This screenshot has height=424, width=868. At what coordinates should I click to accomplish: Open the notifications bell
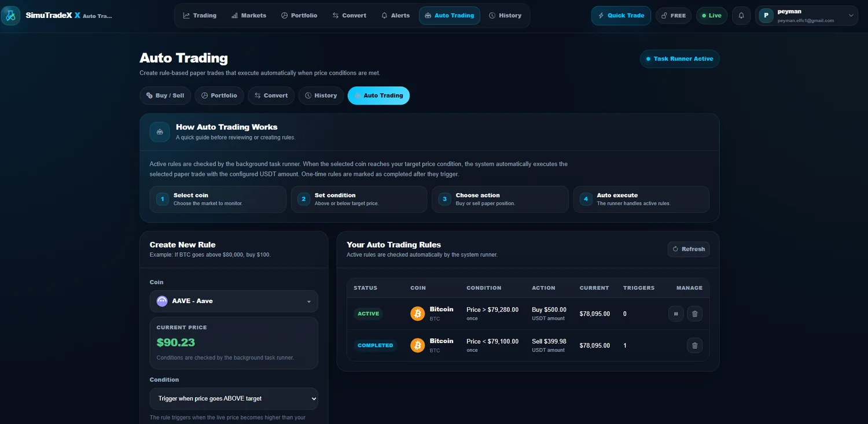(741, 16)
